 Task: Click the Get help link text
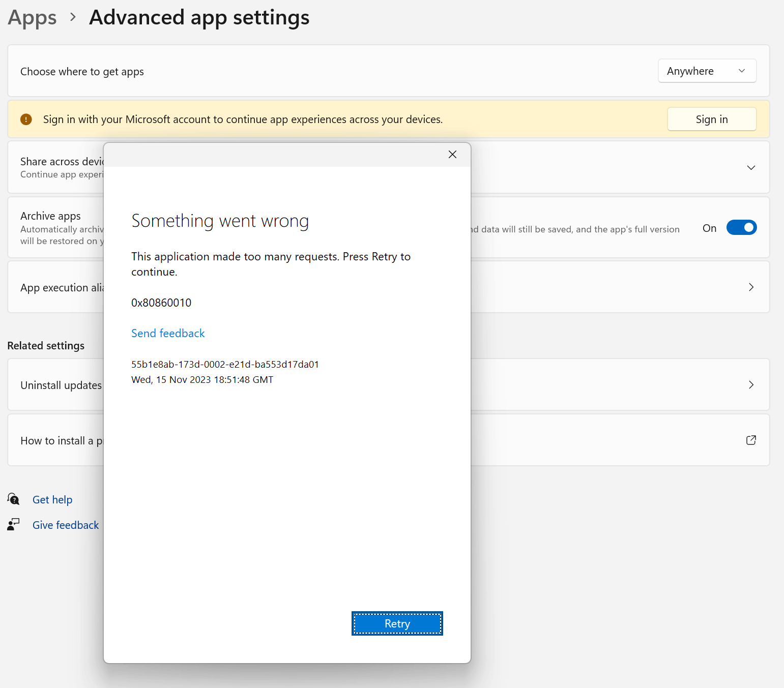(x=52, y=499)
